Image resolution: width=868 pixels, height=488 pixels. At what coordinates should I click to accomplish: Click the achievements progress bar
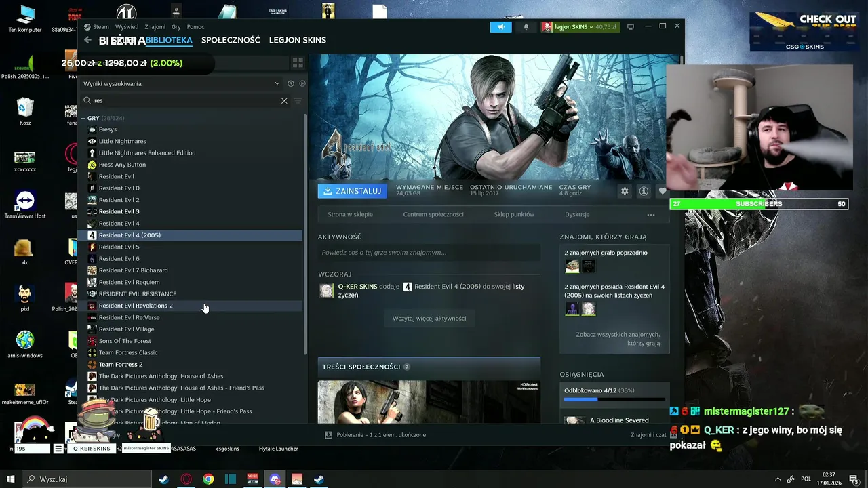point(615,399)
